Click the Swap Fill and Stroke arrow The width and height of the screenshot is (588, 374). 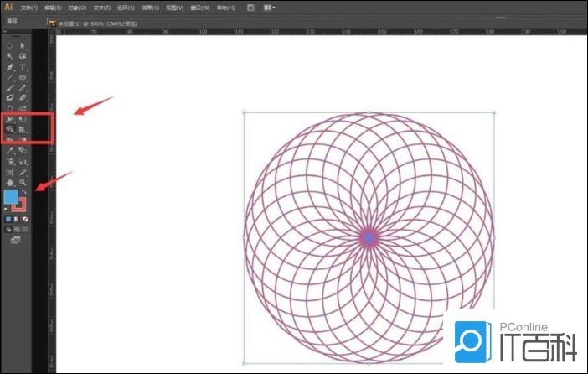click(x=24, y=192)
